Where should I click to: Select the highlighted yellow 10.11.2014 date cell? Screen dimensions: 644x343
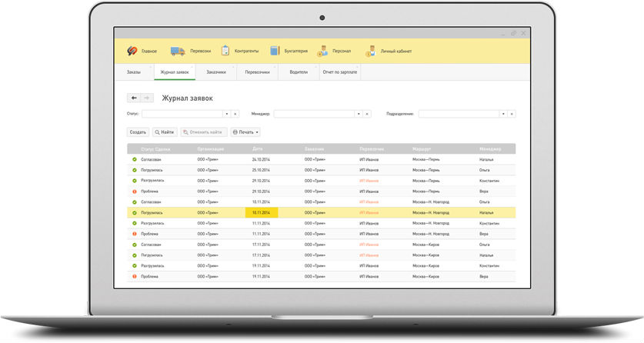[262, 212]
